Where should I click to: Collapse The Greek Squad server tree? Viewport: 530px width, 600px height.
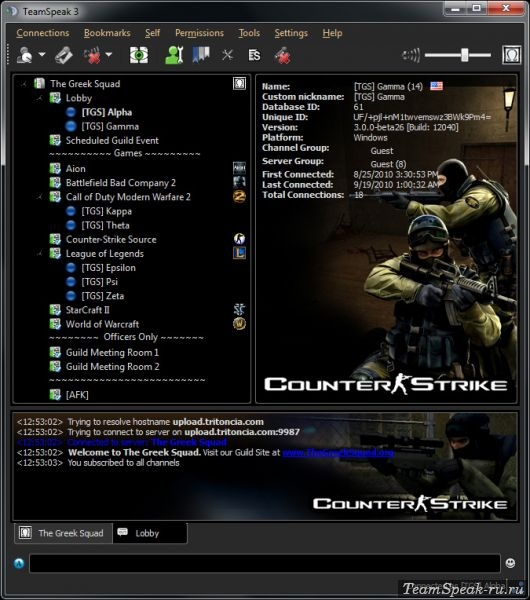[x=24, y=83]
